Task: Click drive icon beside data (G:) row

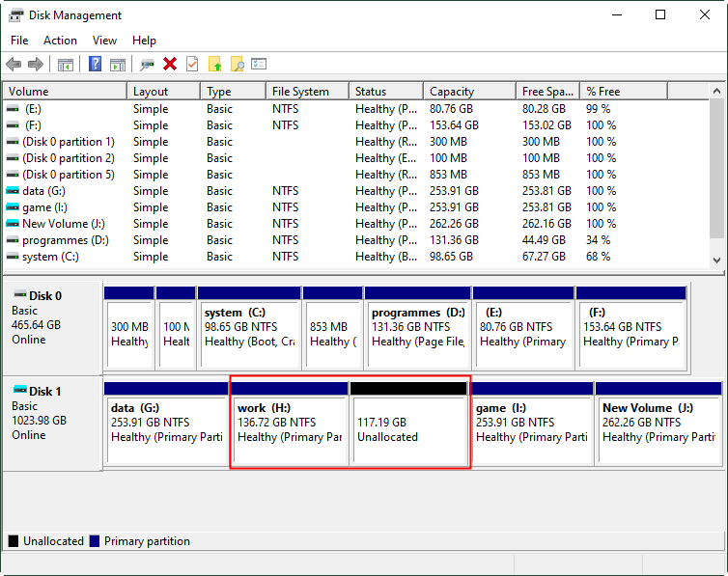Action: click(x=13, y=191)
